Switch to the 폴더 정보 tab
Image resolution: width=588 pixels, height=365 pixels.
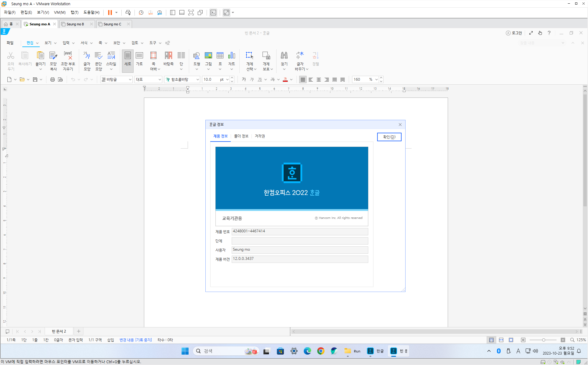[x=241, y=136]
